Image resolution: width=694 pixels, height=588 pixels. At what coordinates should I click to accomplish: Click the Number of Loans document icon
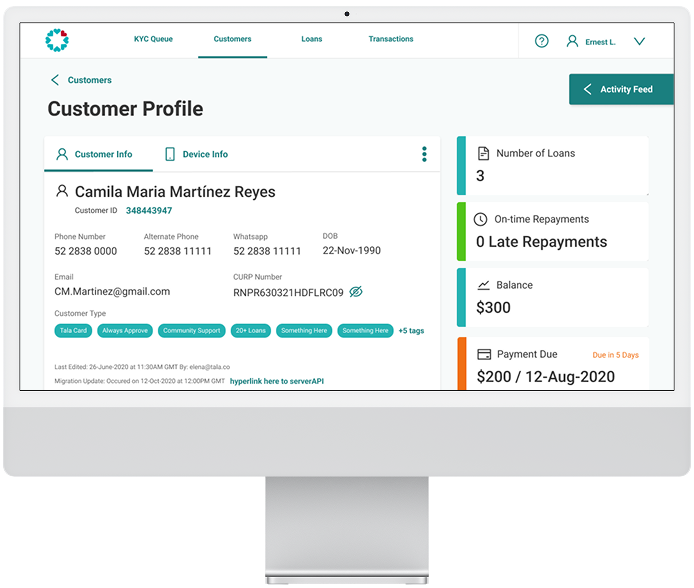(x=483, y=153)
